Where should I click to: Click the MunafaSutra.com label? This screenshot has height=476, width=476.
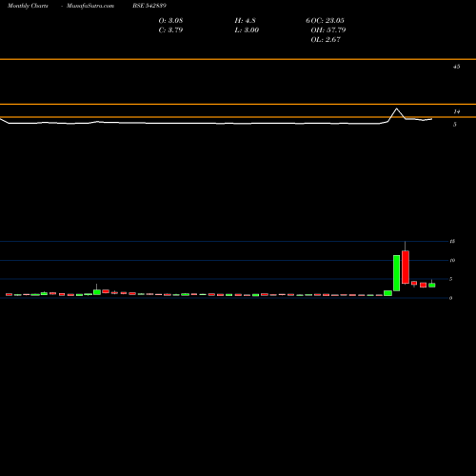point(90,6)
